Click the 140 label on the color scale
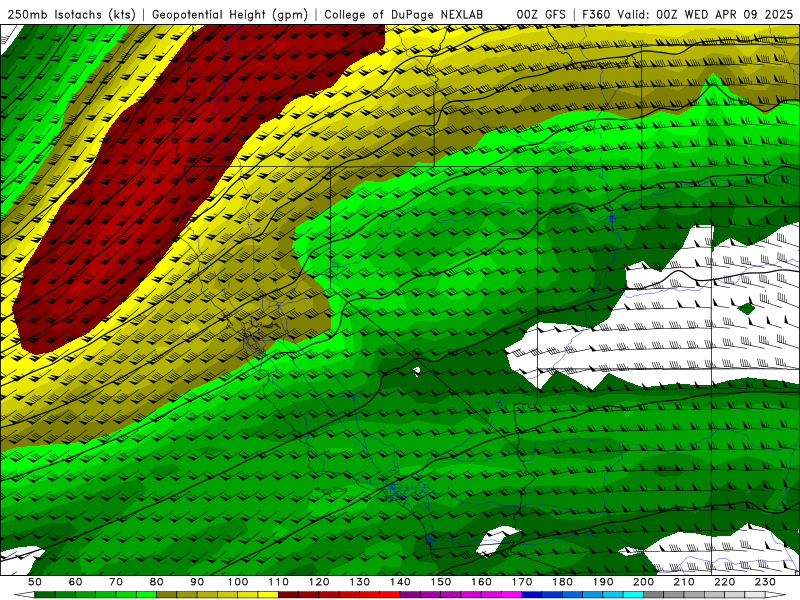 (x=400, y=582)
